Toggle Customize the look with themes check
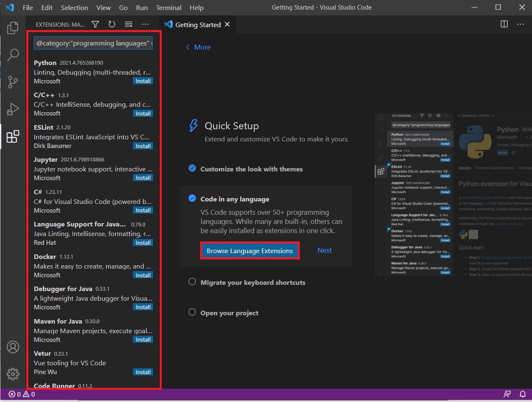This screenshot has height=402, width=532. point(192,168)
